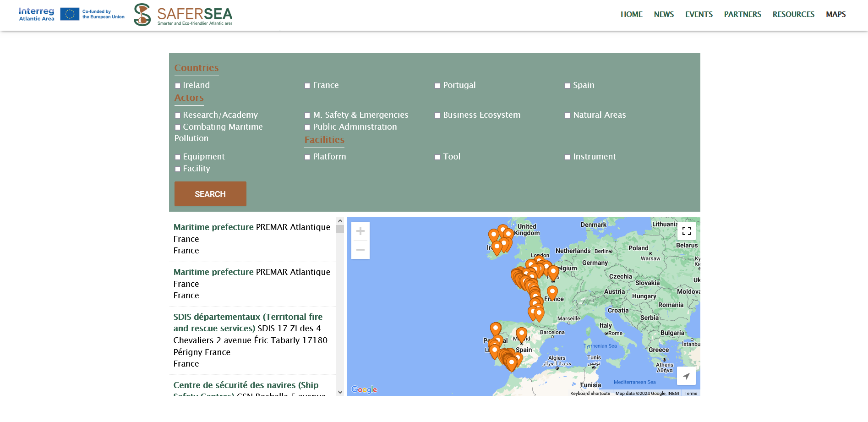Open the HOME menu item
This screenshot has width=868, height=422.
coord(631,14)
